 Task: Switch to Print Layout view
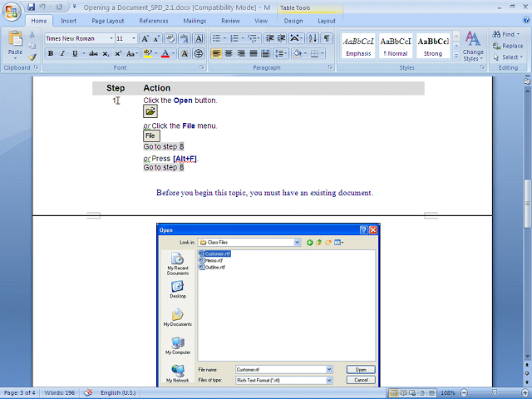393,393
